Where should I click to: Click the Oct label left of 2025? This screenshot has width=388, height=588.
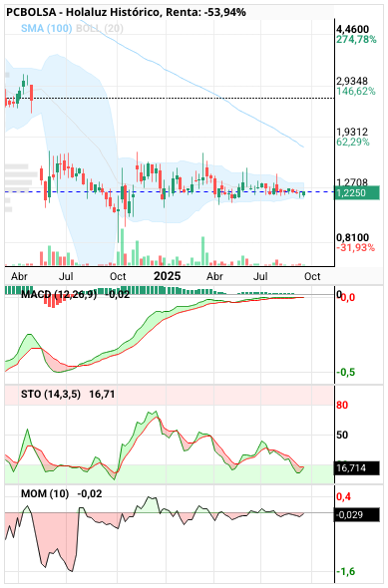pyautogui.click(x=118, y=277)
